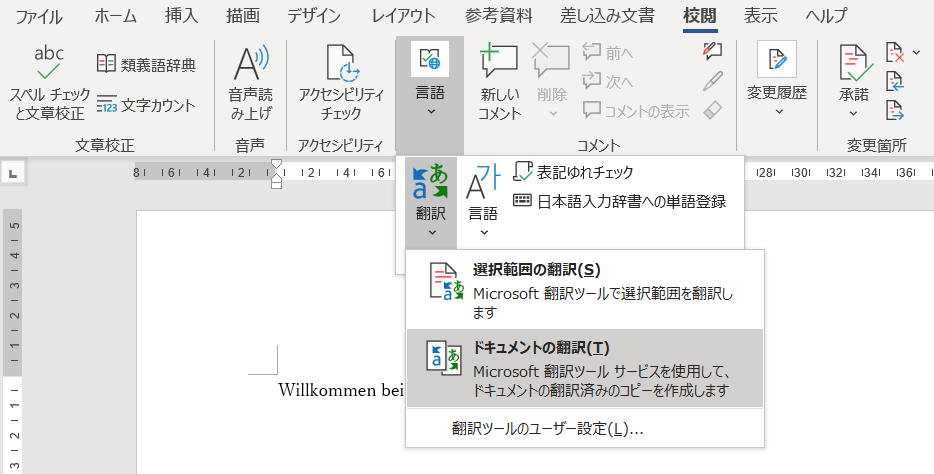Open the 描画 tab
The width and height of the screenshot is (934, 474).
tap(242, 16)
